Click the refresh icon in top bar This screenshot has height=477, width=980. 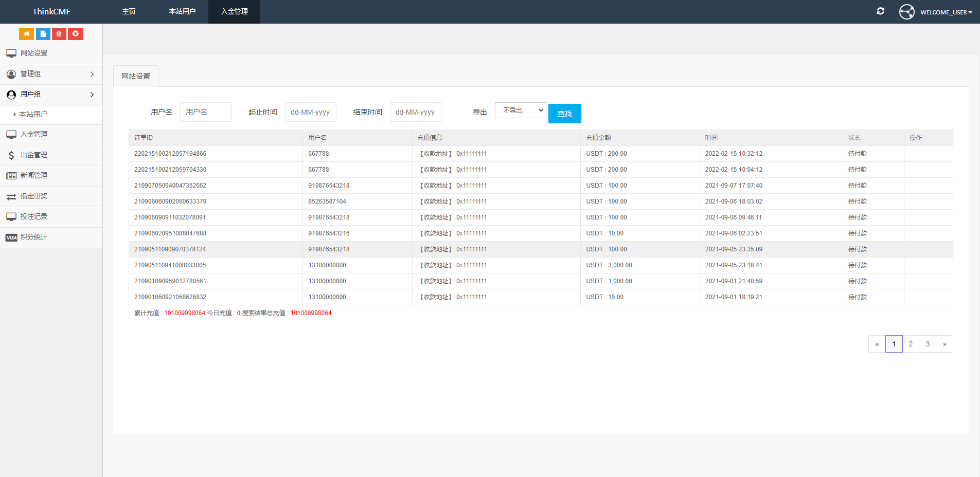[x=880, y=11]
